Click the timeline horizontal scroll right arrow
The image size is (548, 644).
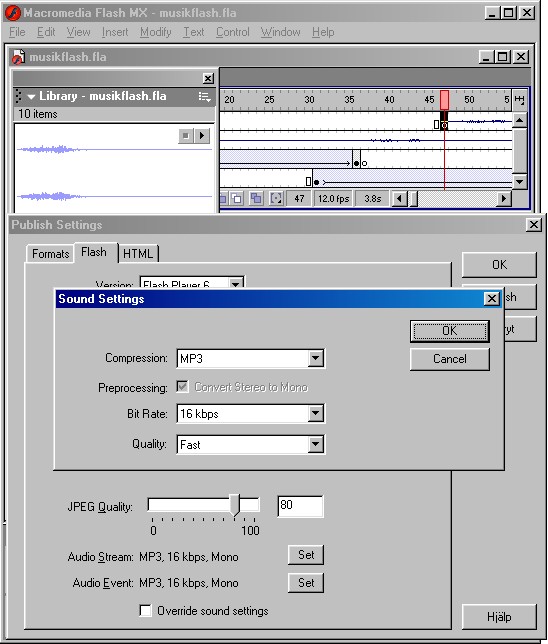(x=504, y=199)
